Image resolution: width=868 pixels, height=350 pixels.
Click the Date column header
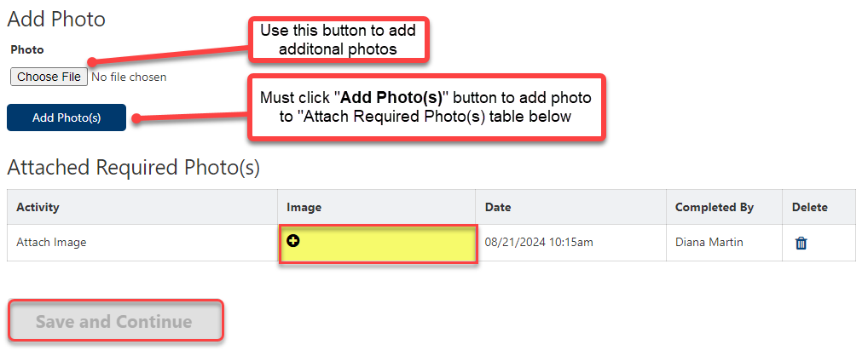(498, 207)
